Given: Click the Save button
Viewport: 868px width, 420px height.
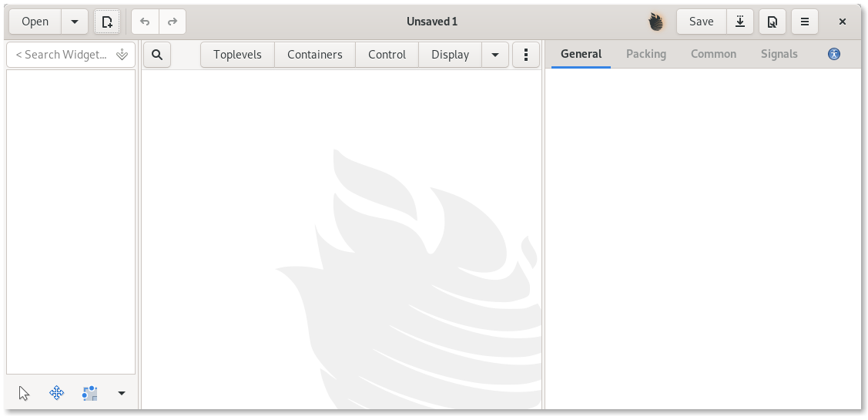Looking at the screenshot, I should point(701,22).
